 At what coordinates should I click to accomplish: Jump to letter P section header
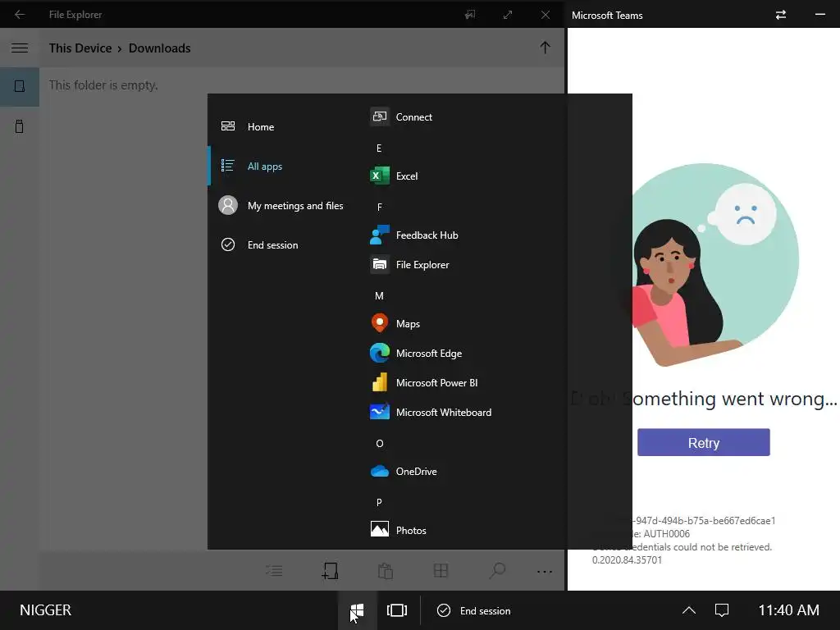(379, 503)
